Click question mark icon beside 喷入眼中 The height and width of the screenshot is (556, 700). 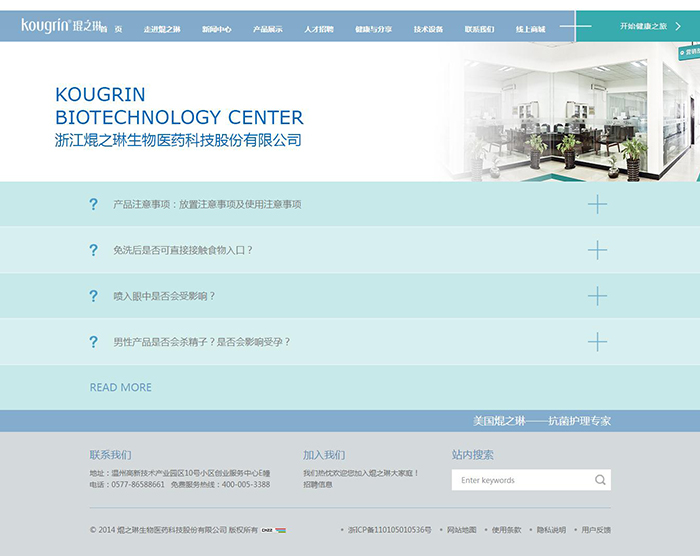(x=93, y=296)
